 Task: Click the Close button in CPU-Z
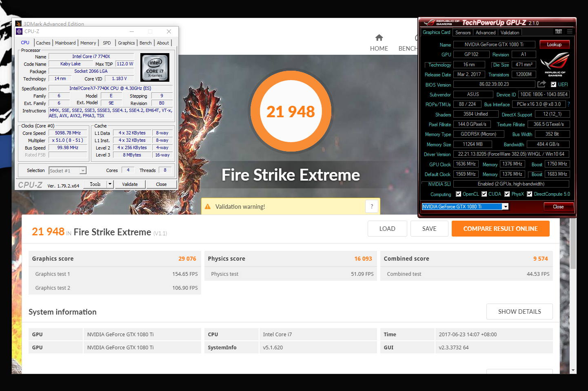click(x=161, y=184)
